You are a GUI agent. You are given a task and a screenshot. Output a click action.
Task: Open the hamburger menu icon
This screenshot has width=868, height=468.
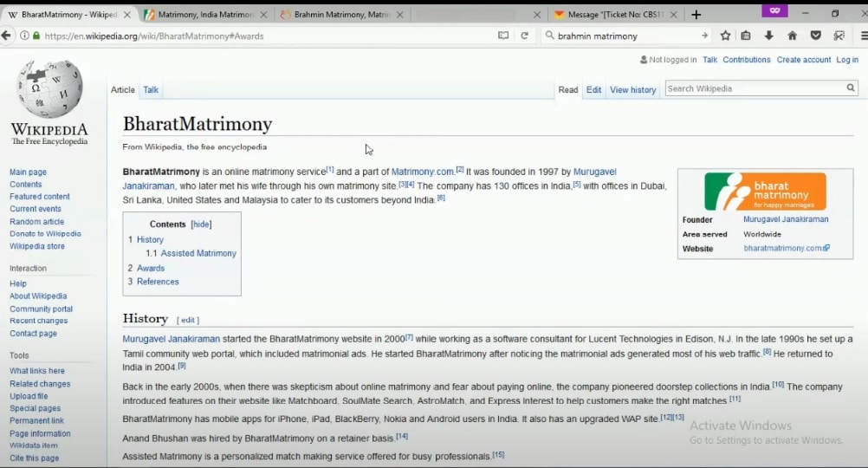pos(864,36)
